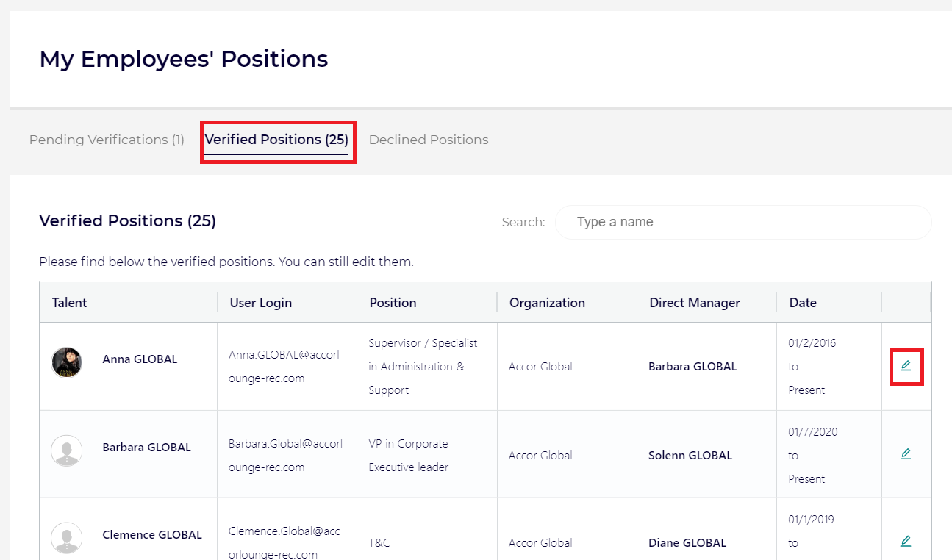Focus the 'Type a name' search field
Screen dimensions: 952x560
click(x=743, y=222)
